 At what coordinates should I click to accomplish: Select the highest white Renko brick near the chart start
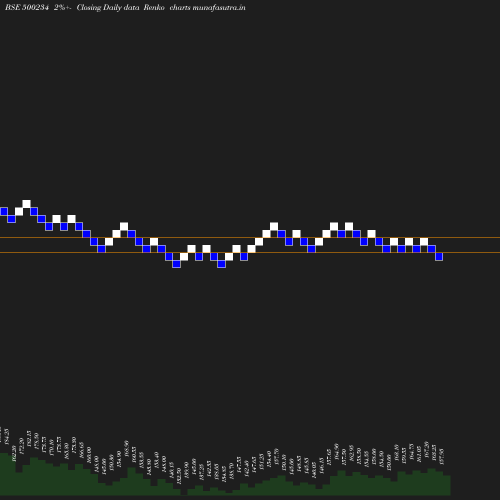(26, 204)
